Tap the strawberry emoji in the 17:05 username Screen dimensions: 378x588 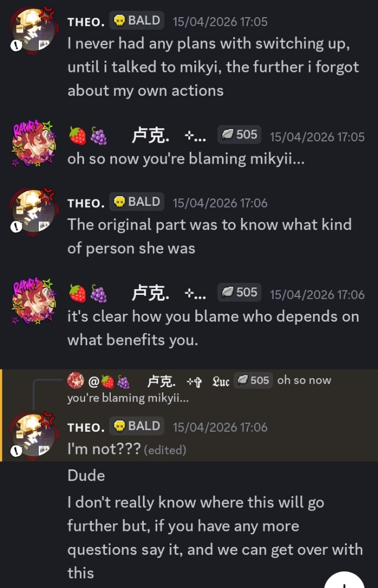(77, 135)
